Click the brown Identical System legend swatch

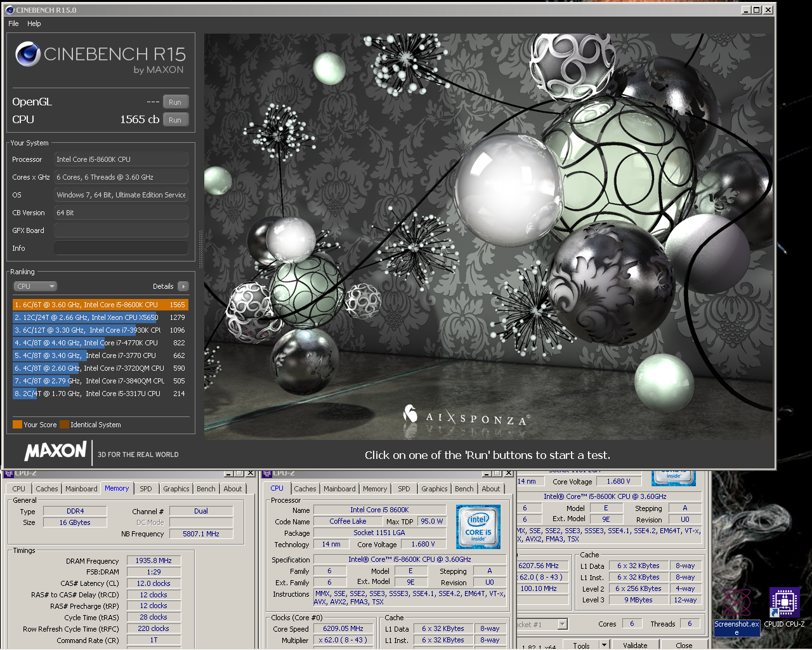[x=64, y=425]
